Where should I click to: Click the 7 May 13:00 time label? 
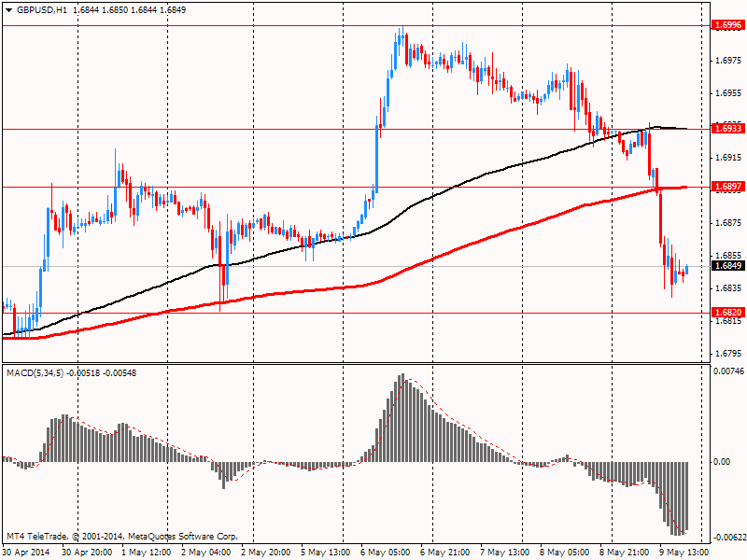pyautogui.click(x=505, y=553)
